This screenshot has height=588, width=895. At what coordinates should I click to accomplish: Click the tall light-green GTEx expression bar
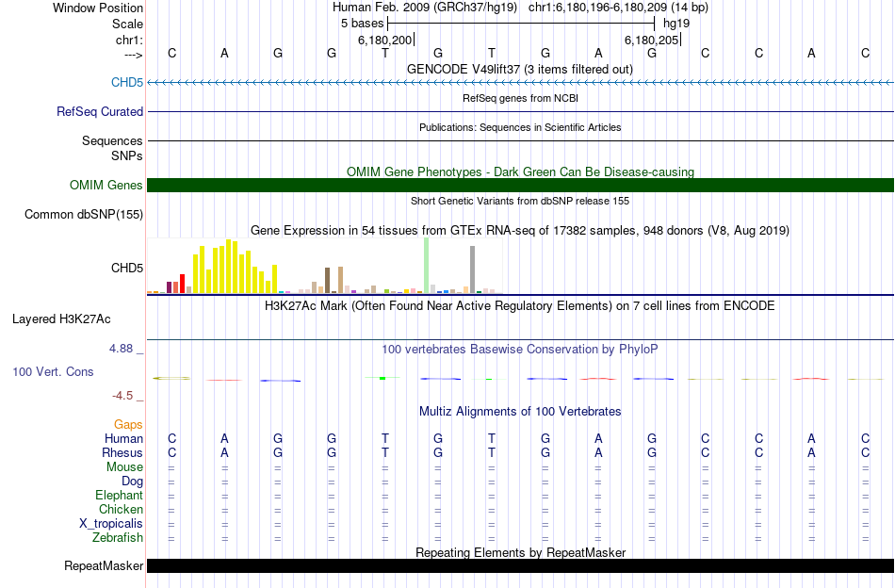coord(427,266)
